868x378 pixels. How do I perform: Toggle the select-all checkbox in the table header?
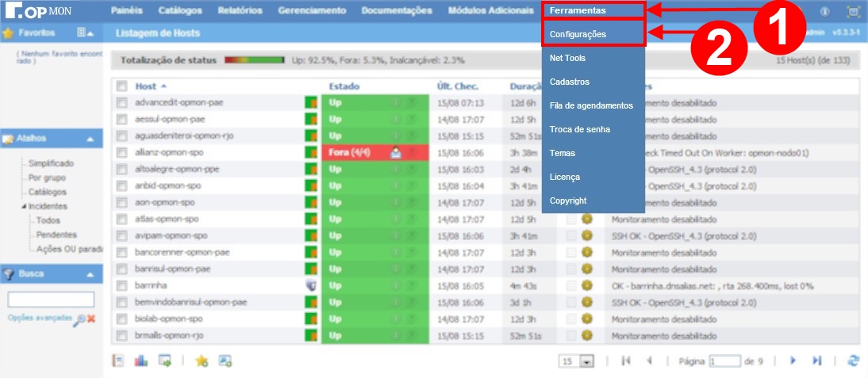click(122, 86)
